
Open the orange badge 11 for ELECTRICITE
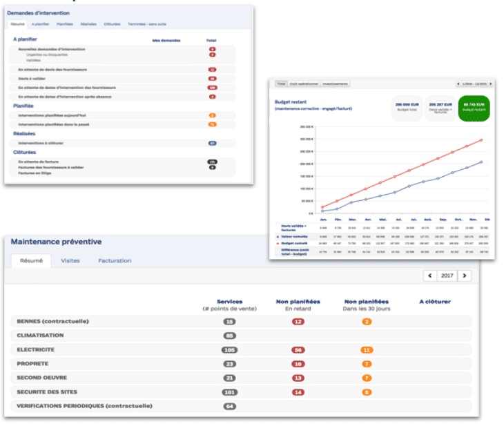point(367,350)
